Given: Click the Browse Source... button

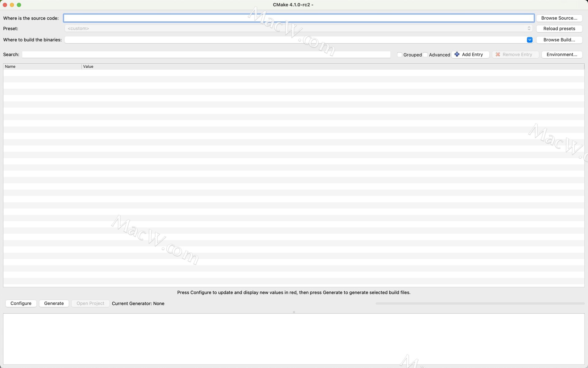Looking at the screenshot, I should [x=559, y=18].
